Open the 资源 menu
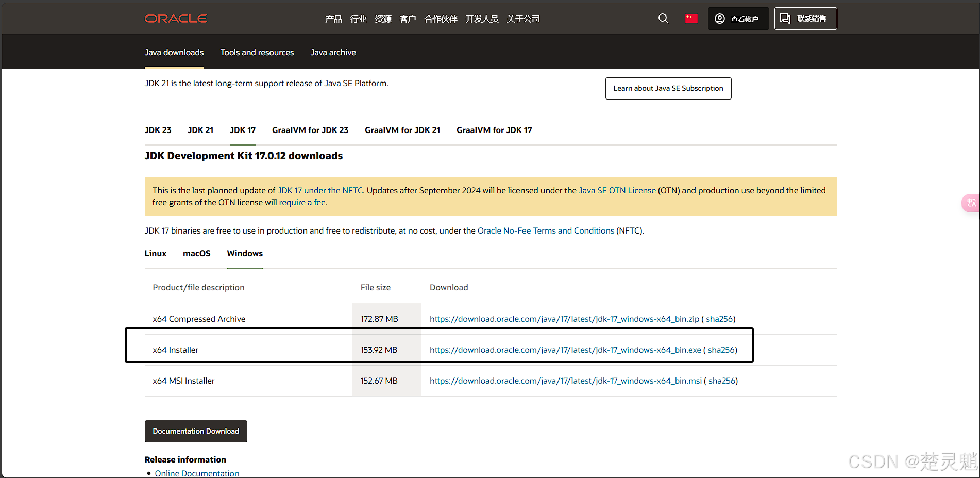 [x=383, y=19]
